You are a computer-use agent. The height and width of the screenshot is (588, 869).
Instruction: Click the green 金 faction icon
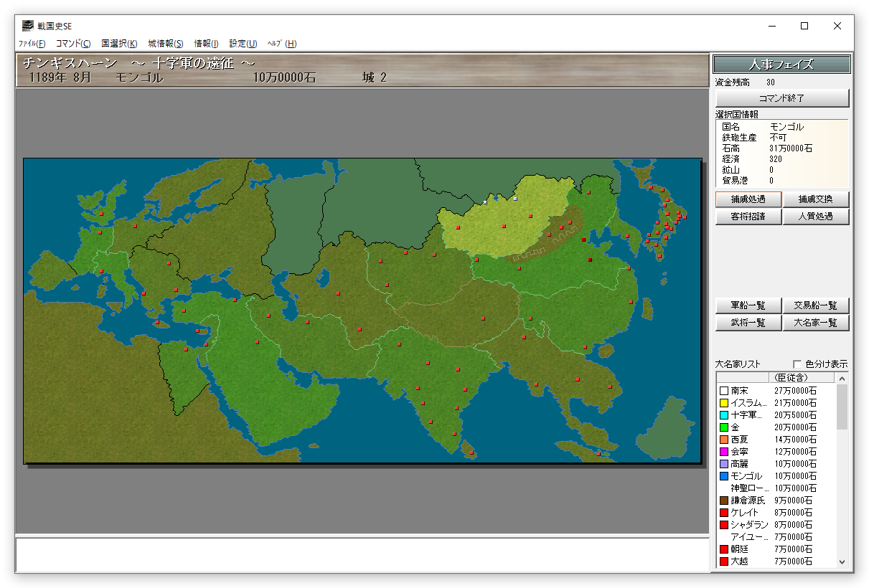click(x=723, y=427)
